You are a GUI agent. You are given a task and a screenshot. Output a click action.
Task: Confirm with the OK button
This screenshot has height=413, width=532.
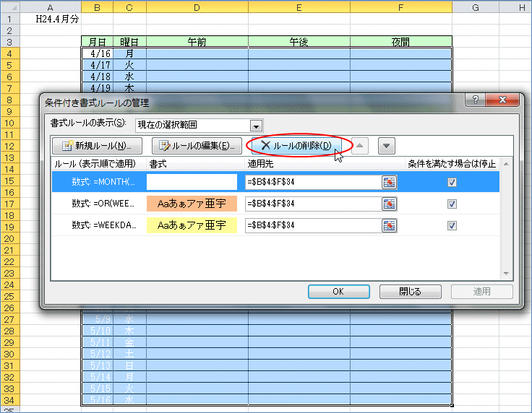pyautogui.click(x=338, y=292)
